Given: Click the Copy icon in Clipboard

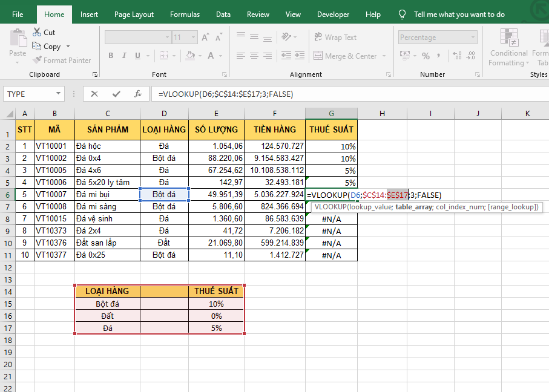Looking at the screenshot, I should click(37, 47).
